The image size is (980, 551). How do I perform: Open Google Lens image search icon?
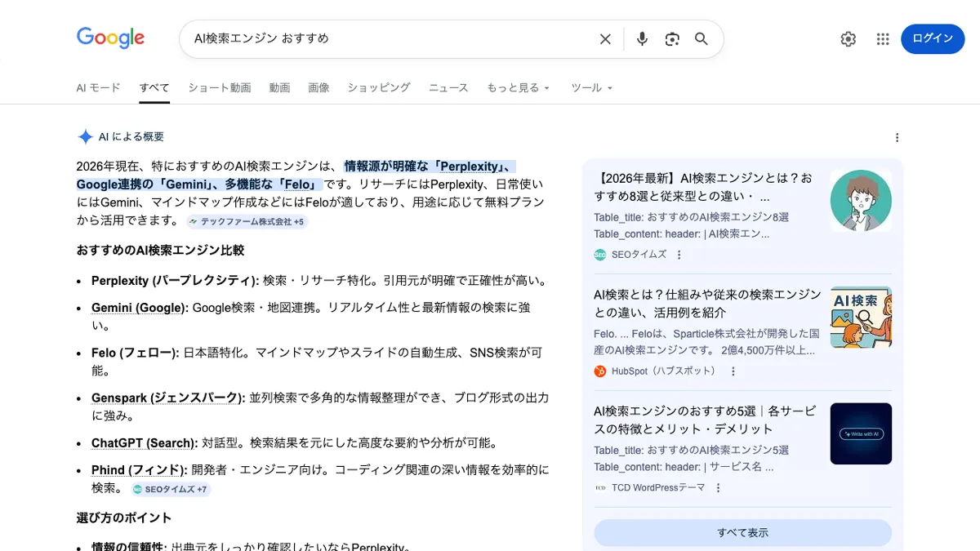(672, 39)
